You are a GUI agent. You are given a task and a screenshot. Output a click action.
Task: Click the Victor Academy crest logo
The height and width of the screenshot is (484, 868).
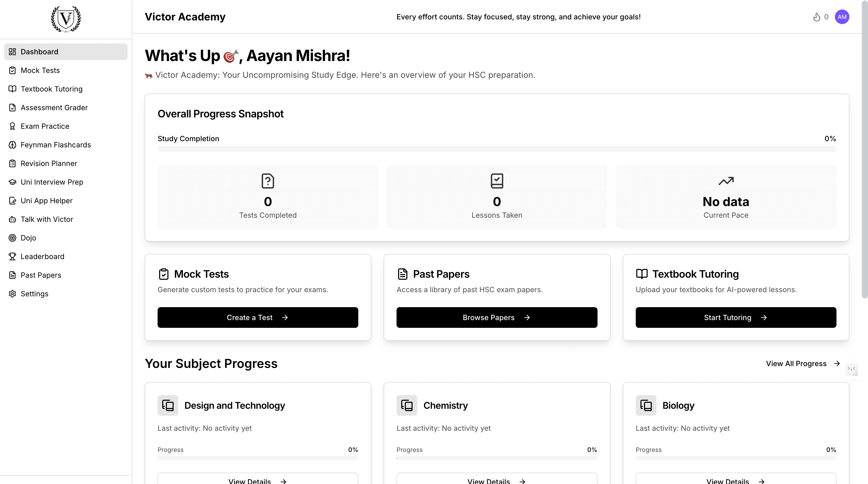(66, 19)
